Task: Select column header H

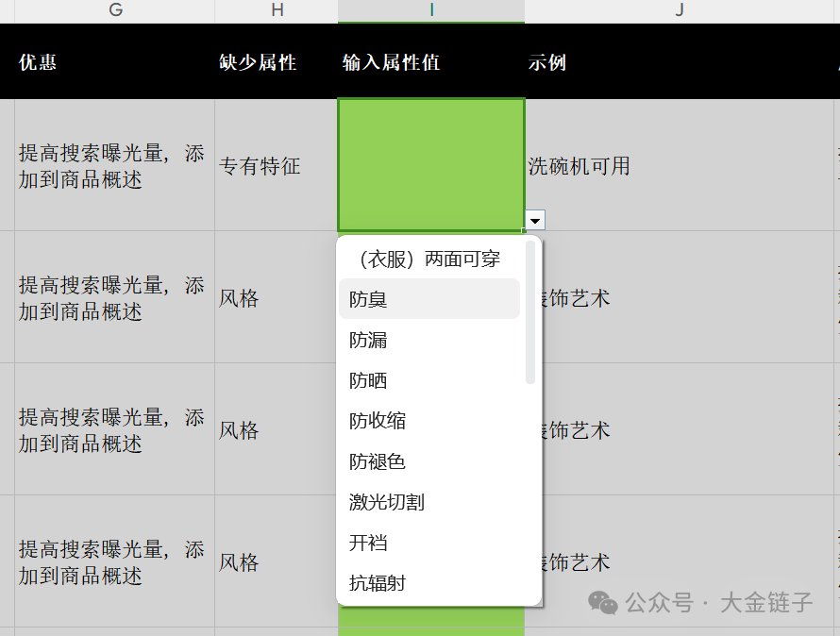Action: click(x=277, y=11)
